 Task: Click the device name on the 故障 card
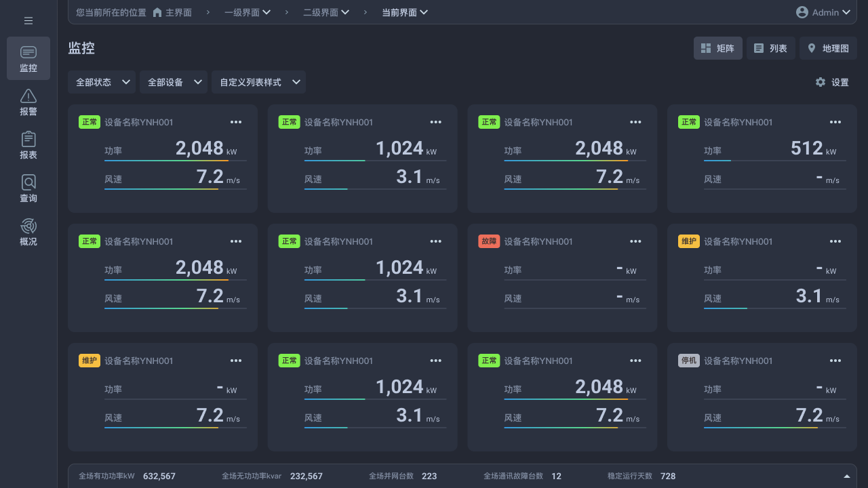click(538, 241)
